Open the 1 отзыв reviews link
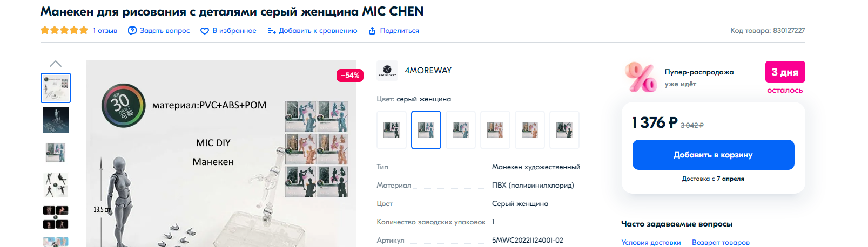The height and width of the screenshot is (247, 868). [105, 31]
